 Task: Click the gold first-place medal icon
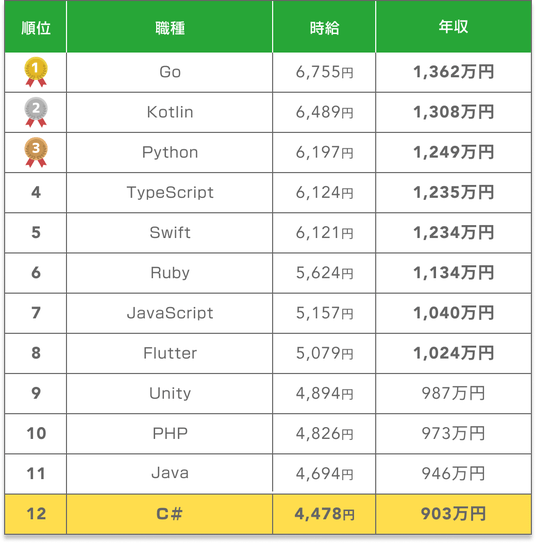[36, 72]
